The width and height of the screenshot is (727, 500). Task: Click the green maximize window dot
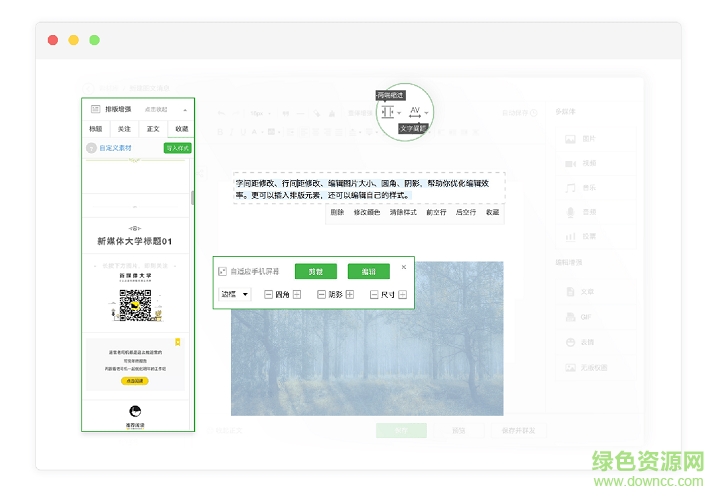click(x=94, y=40)
